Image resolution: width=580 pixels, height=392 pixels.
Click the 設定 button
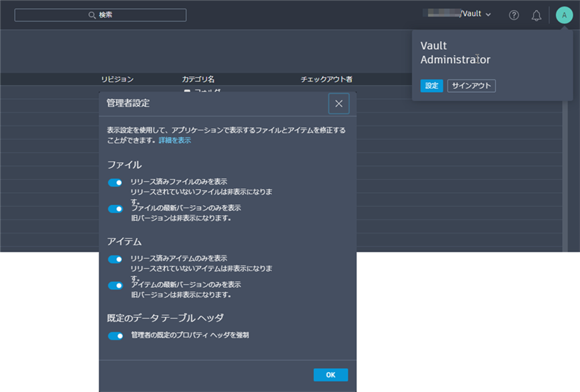(x=431, y=86)
